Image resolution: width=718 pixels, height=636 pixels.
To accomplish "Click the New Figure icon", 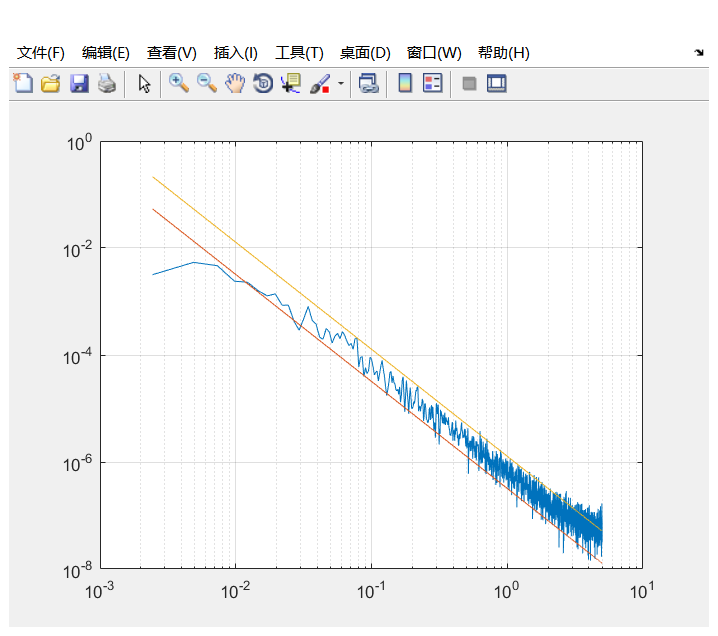I will (22, 84).
